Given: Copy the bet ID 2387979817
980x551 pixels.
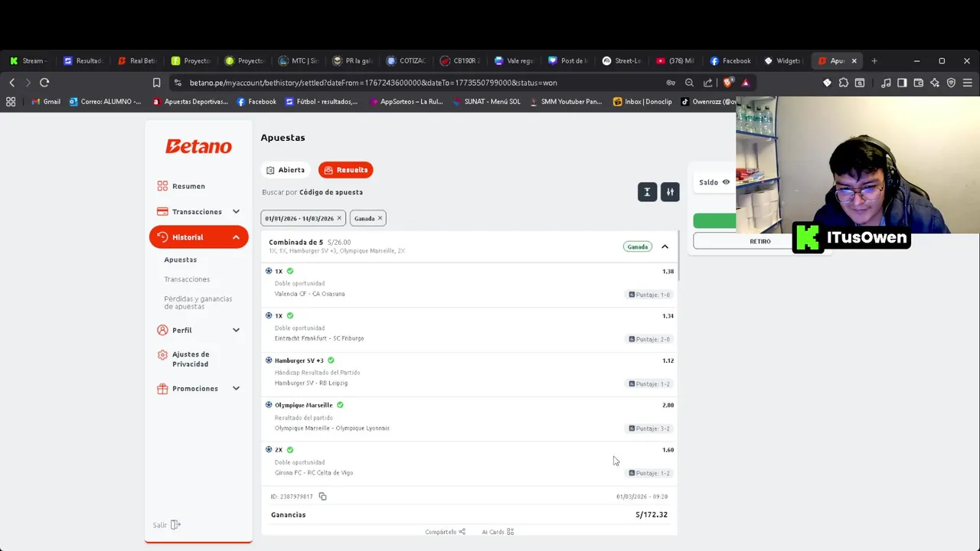Looking at the screenshot, I should click(x=322, y=497).
